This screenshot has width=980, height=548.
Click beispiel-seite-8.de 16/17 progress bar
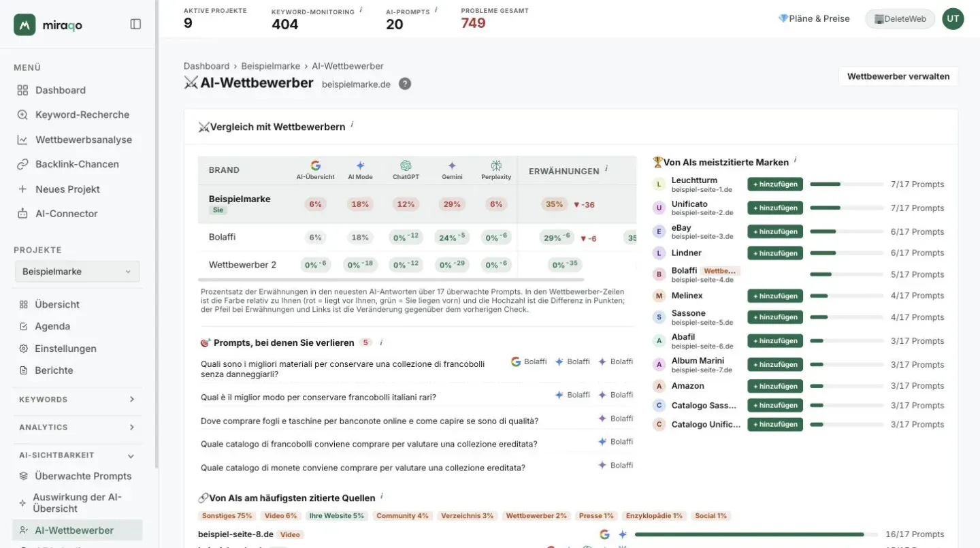[x=755, y=534]
